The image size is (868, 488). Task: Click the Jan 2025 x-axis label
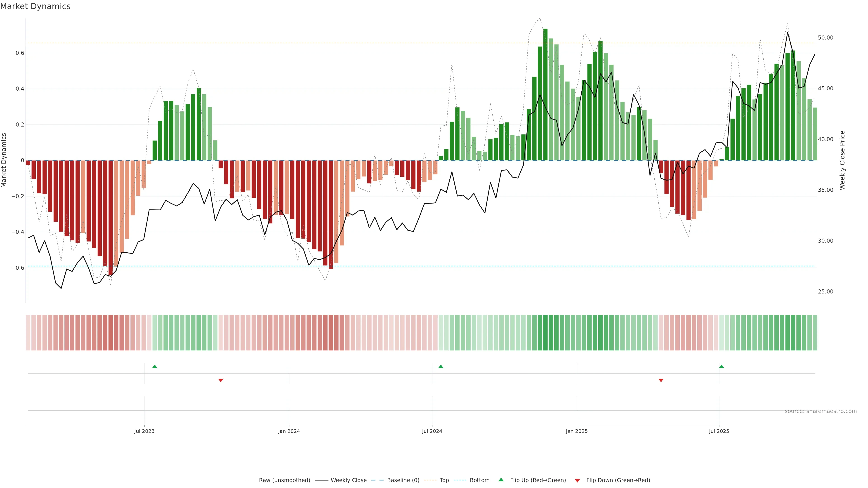click(577, 431)
